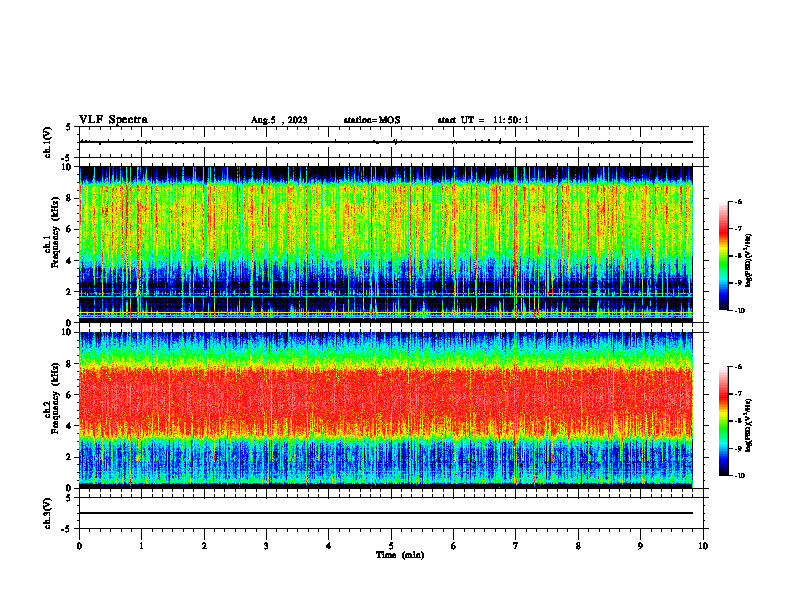Click time-axis tick label "9"
Image resolution: width=792 pixels, height=612 pixels.
click(640, 546)
